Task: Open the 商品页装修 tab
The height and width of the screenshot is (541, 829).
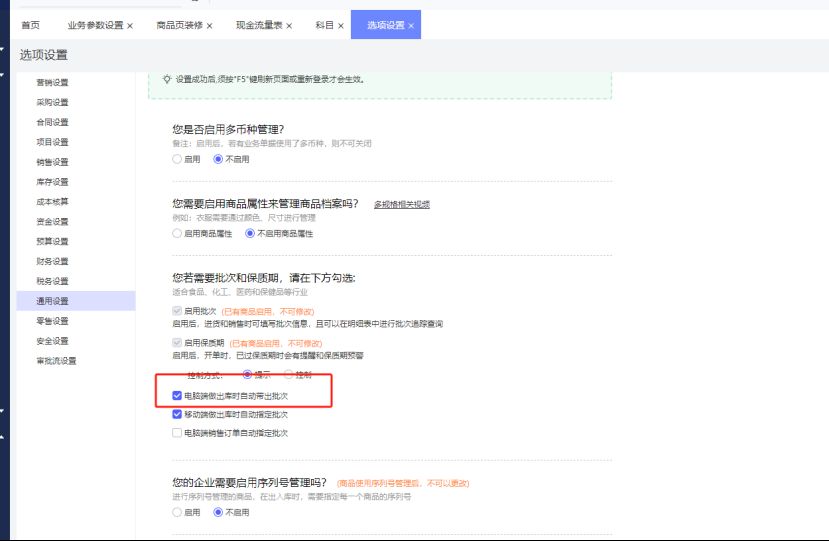Action: [179, 25]
